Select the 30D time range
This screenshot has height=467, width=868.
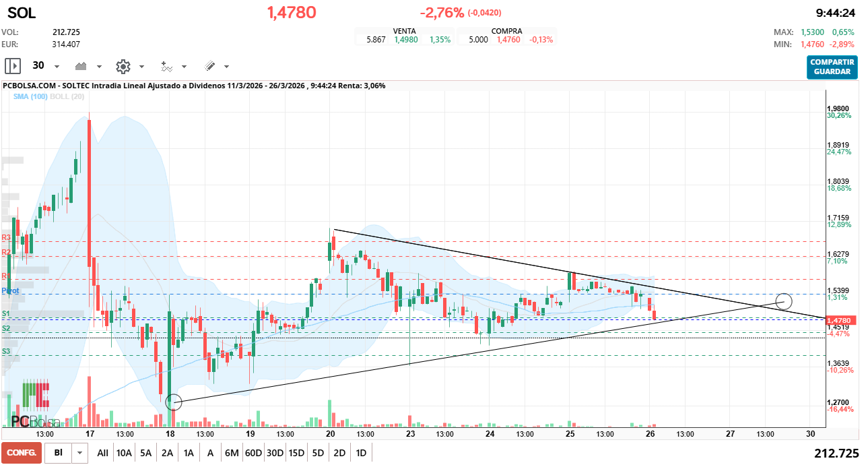[x=275, y=454]
